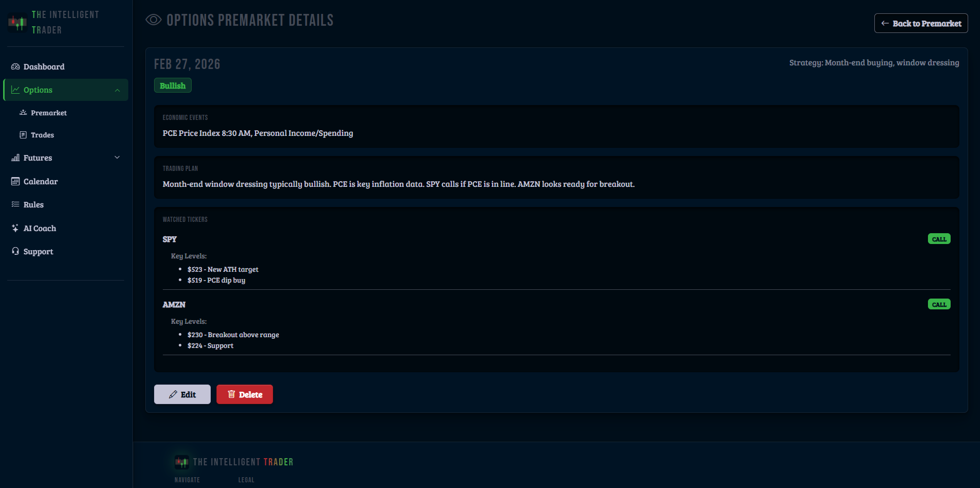Screen dimensions: 980x488
Task: Expand the Futures section chevron
Action: click(117, 158)
